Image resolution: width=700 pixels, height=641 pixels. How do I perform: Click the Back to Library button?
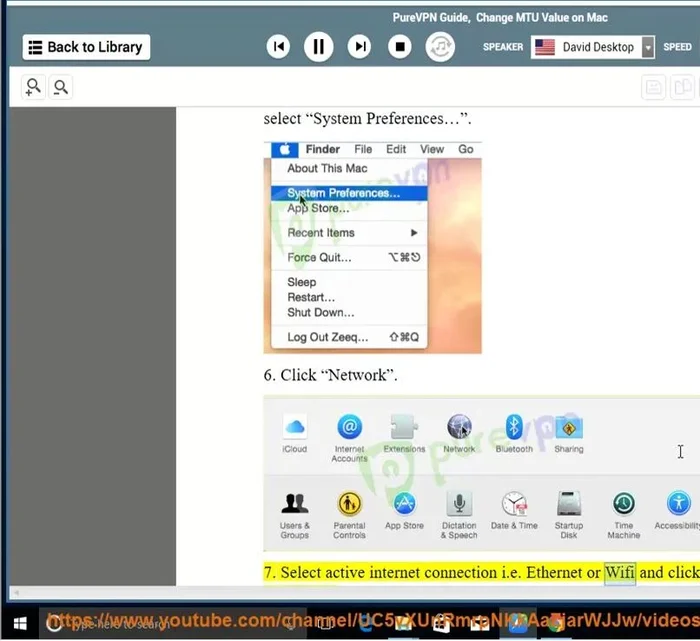(85, 47)
